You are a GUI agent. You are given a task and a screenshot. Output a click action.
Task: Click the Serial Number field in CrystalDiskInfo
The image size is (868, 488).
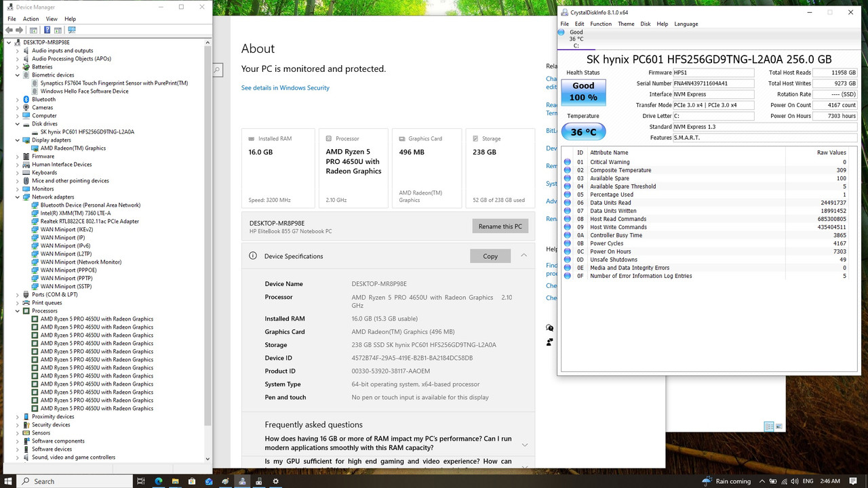point(713,83)
